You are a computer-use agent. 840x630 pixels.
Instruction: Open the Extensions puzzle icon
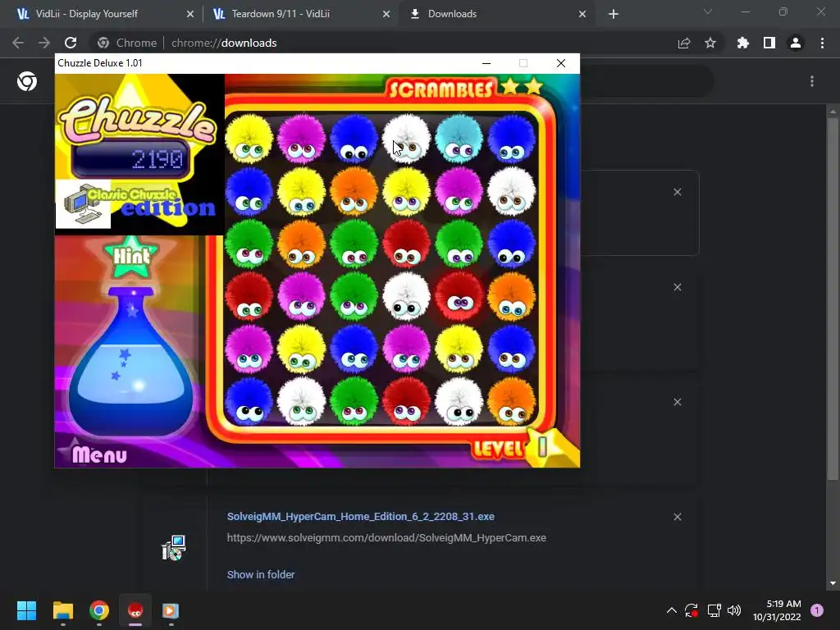(x=743, y=43)
